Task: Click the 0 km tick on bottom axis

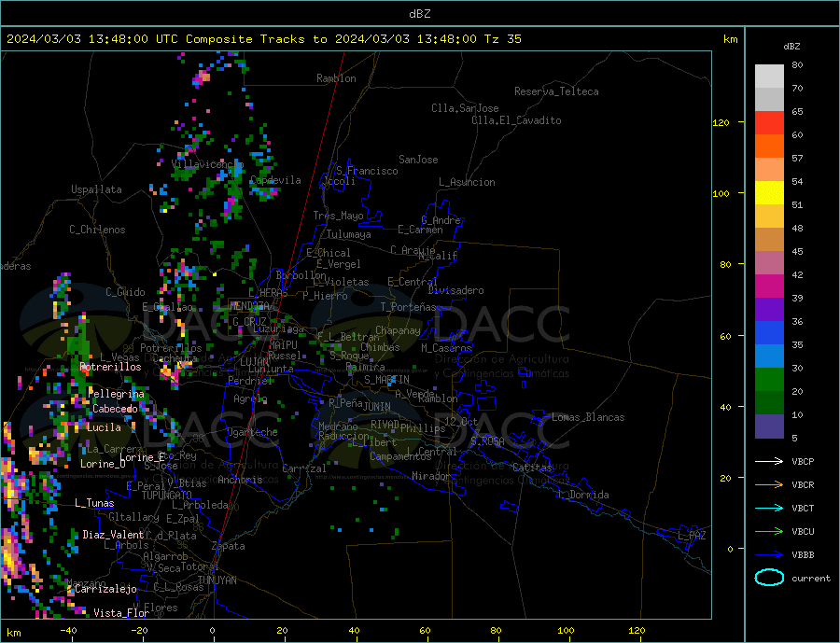Action: (212, 631)
